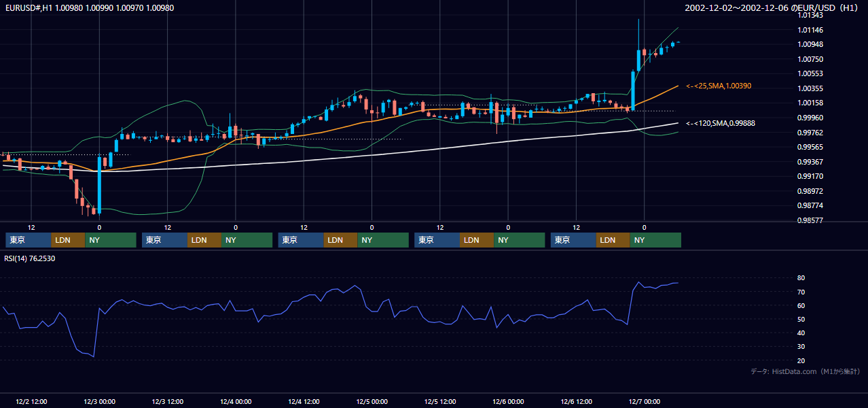Screen dimensions: 868x408
Task: Click RSI scale level 30
Action: click(801, 347)
